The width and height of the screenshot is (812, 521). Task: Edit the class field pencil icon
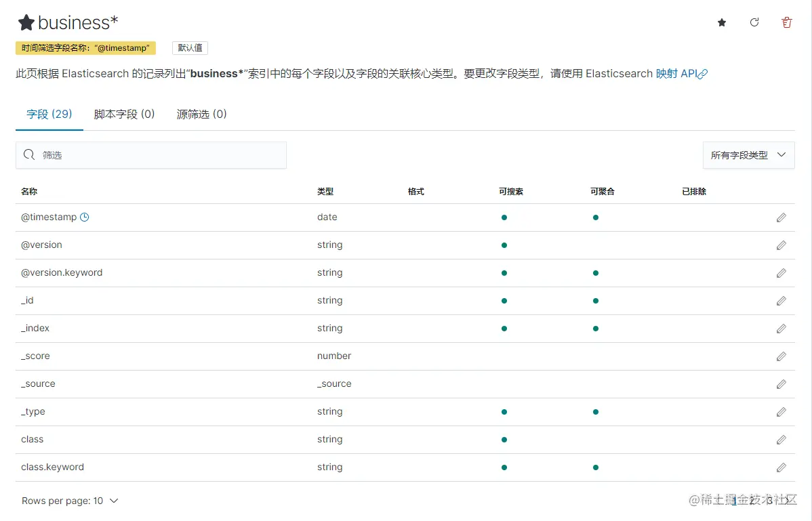point(781,439)
